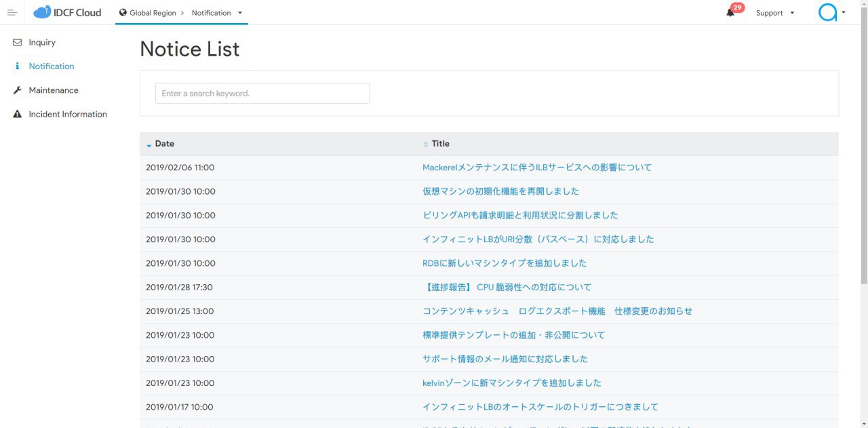
Task: Click the user account avatar icon
Action: click(x=827, y=12)
